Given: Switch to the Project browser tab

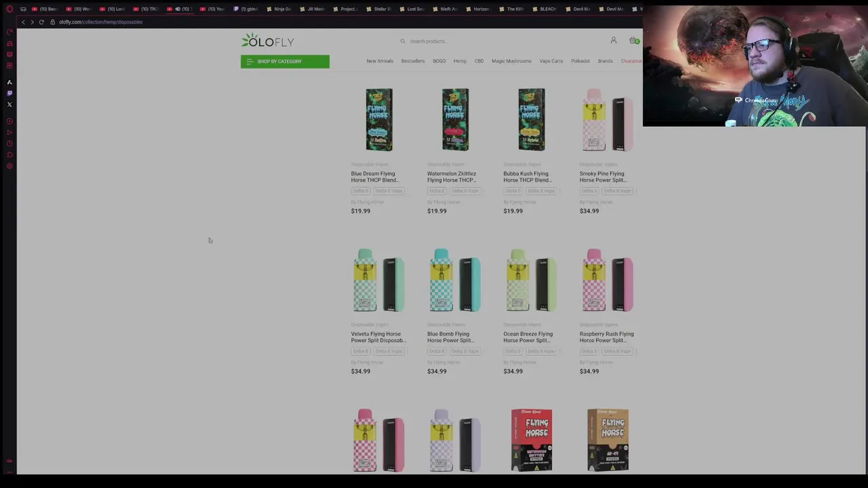Looking at the screenshot, I should pos(346,9).
